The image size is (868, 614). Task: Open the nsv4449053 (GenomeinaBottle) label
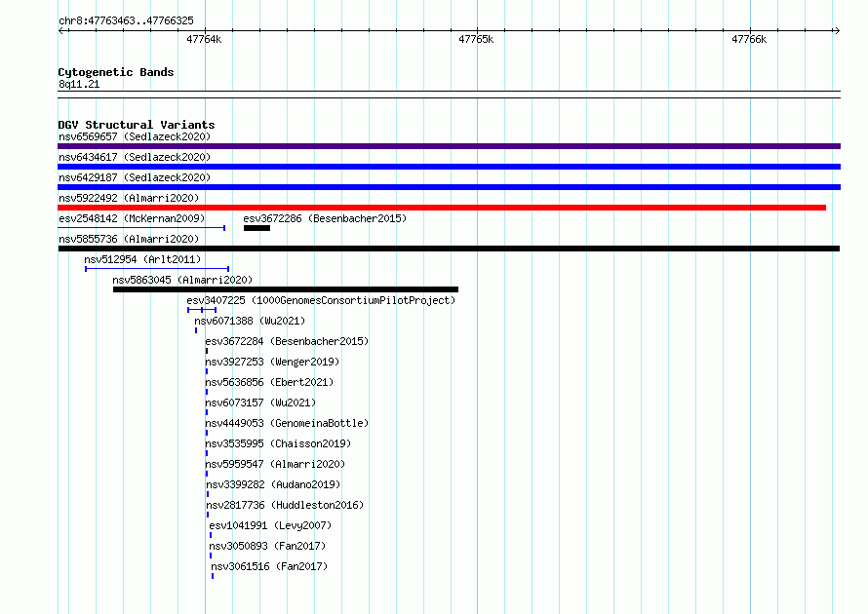[x=287, y=423]
